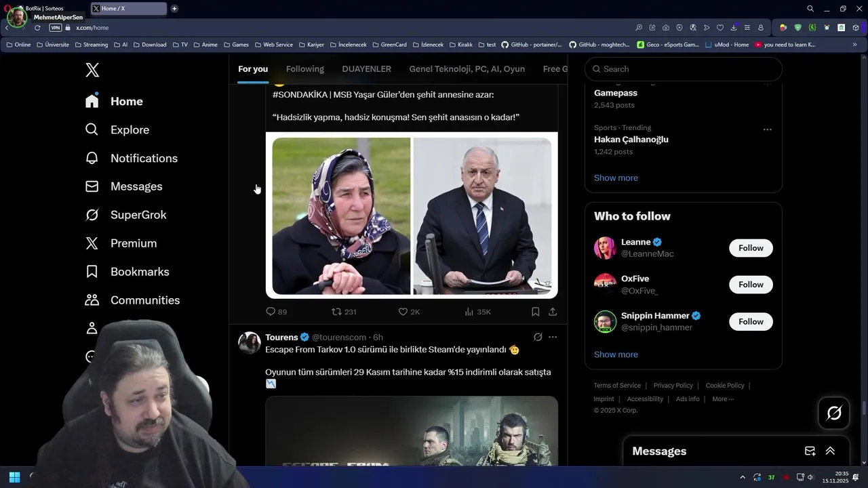Screen dimensions: 868x488
Task: Open the elderly woman photo
Action: (341, 216)
